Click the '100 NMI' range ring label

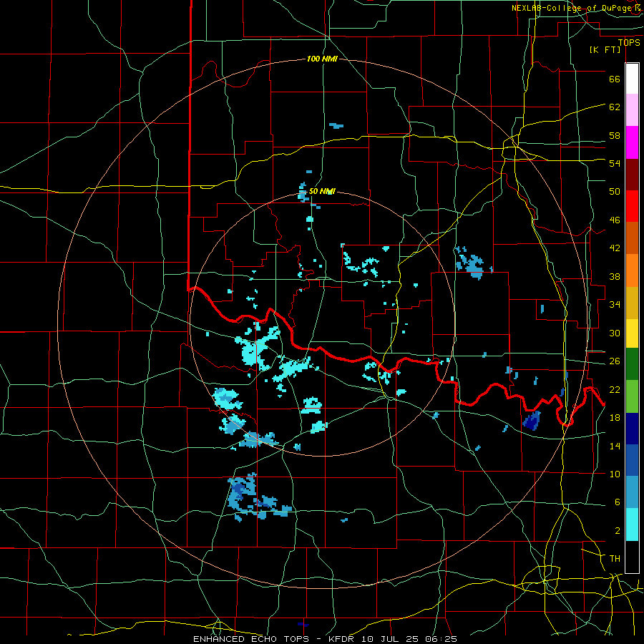point(322,59)
